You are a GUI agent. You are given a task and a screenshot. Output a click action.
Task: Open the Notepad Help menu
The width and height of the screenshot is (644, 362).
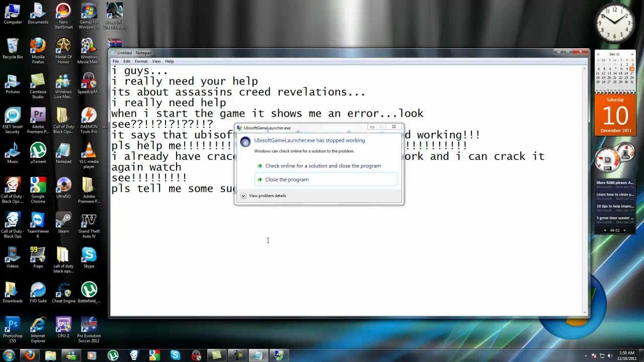pos(170,61)
